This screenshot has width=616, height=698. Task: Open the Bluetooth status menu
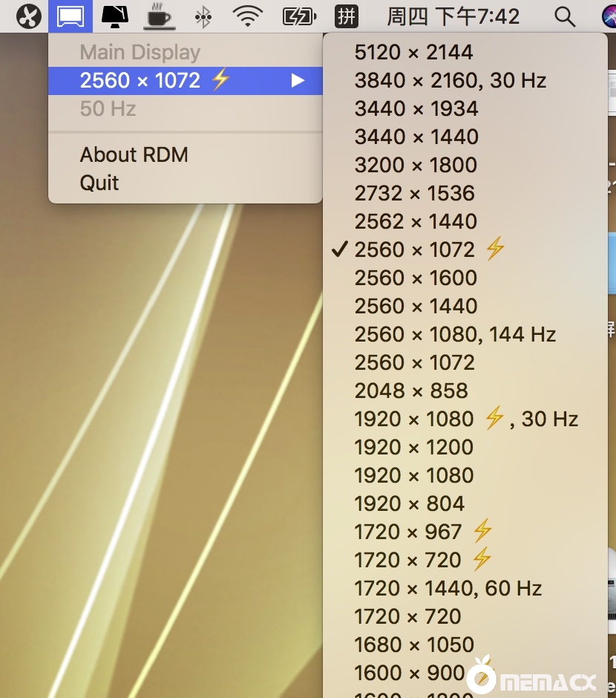[x=203, y=16]
